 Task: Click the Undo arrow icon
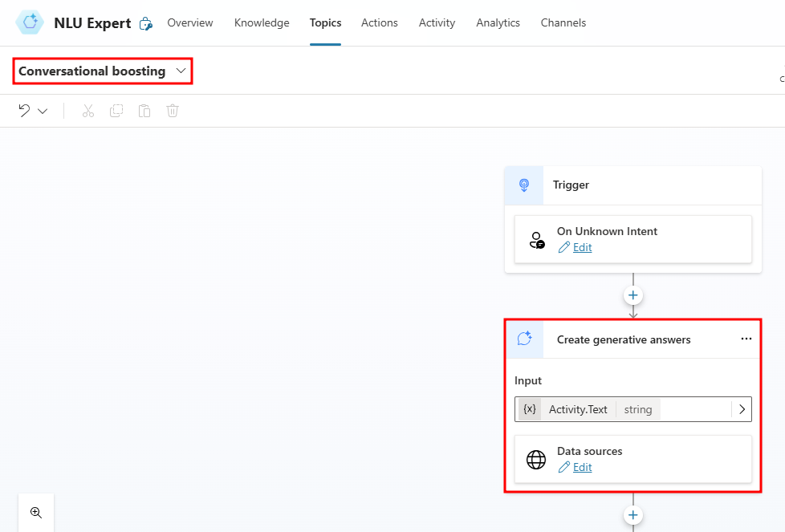click(25, 110)
